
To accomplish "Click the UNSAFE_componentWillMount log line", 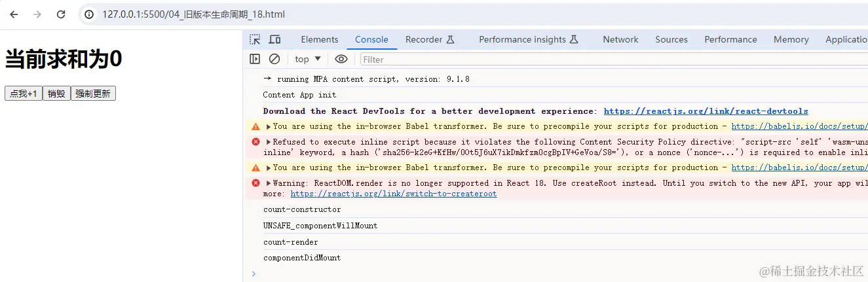I will tap(320, 226).
